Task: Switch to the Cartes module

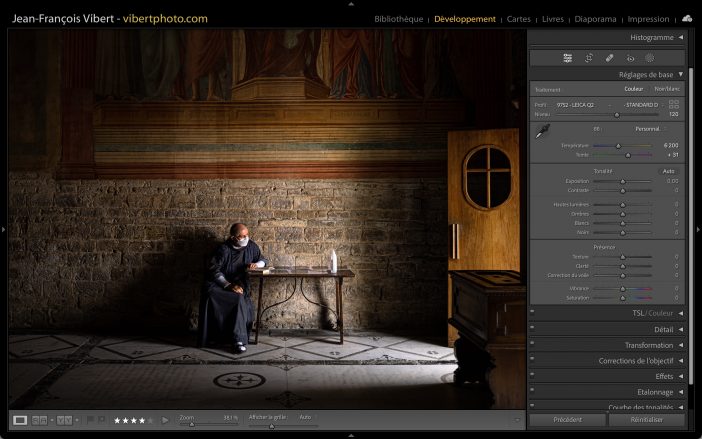Action: [519, 19]
